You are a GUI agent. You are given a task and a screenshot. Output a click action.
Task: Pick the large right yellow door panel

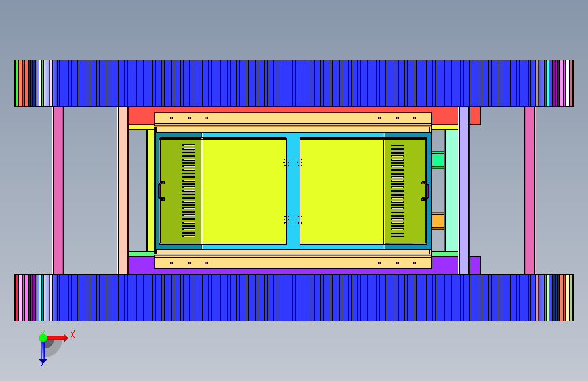point(342,191)
